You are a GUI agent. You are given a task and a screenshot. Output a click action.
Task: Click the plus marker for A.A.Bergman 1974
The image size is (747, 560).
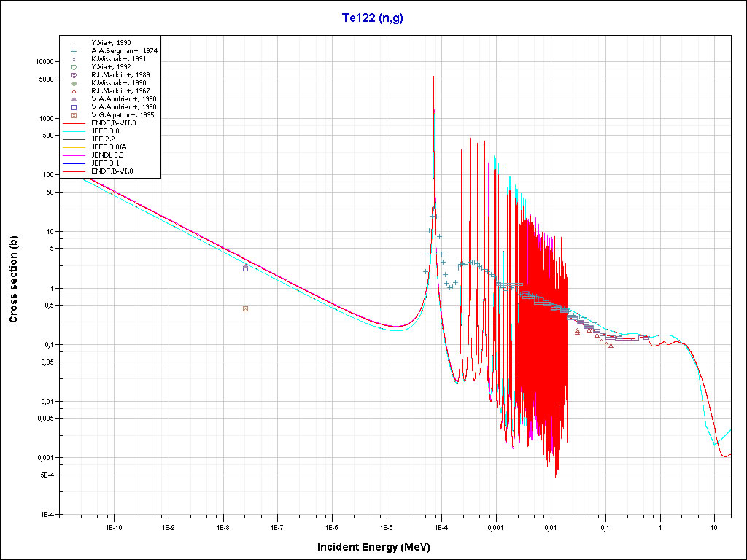pos(74,50)
